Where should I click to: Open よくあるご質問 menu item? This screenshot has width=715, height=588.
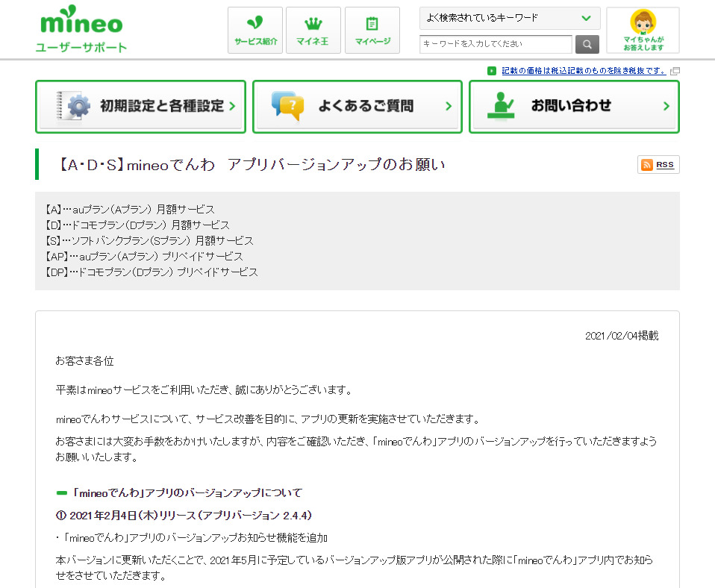[365, 106]
